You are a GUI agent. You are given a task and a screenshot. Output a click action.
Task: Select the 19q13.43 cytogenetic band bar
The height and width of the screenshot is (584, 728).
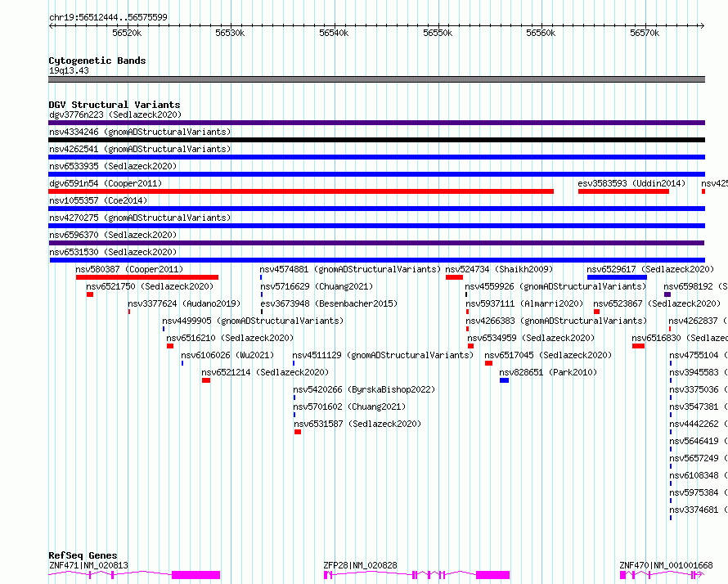(376, 79)
